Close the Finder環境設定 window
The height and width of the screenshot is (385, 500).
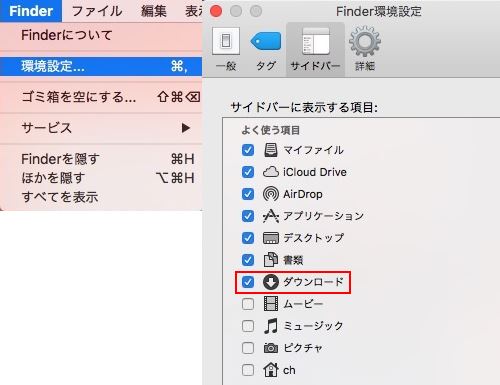[216, 11]
